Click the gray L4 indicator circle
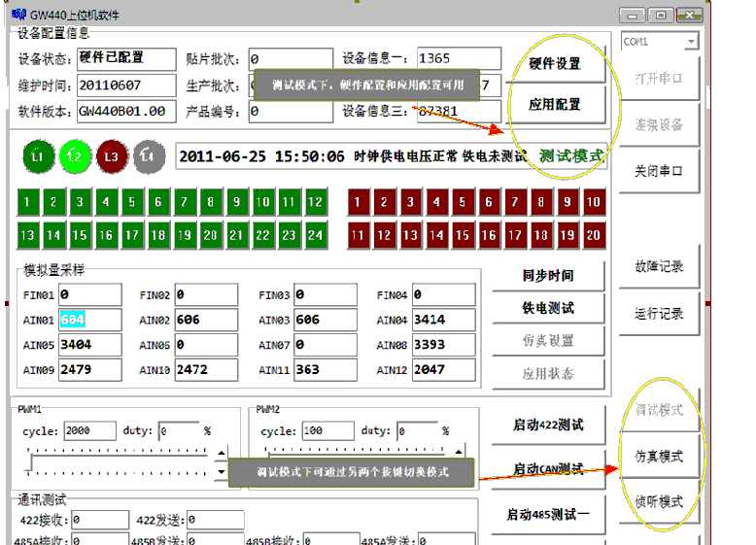Image resolution: width=756 pixels, height=545 pixels. [147, 155]
